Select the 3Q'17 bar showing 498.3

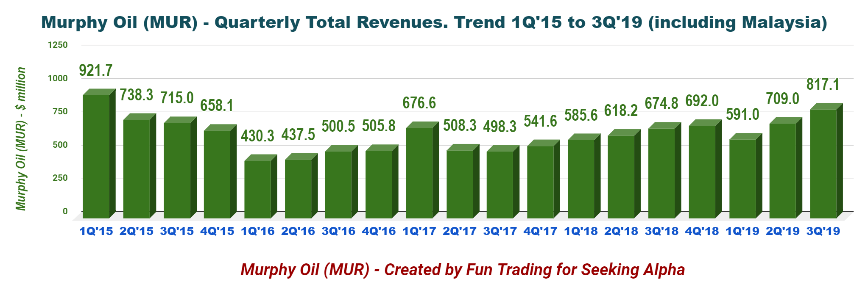point(500,184)
